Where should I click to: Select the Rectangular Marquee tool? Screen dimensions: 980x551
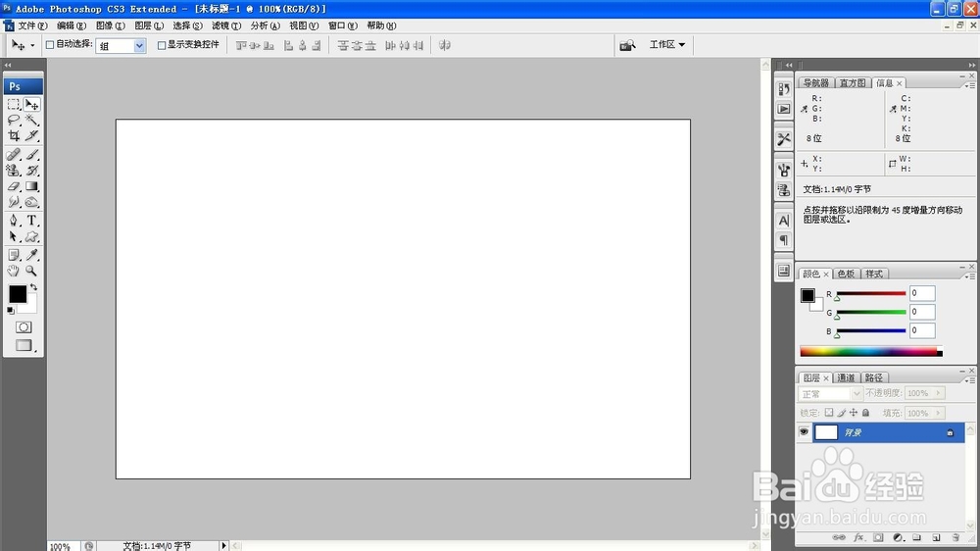[x=14, y=105]
